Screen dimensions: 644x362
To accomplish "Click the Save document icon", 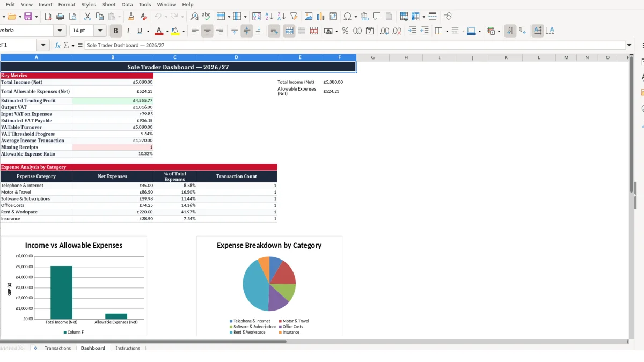I will click(x=28, y=17).
